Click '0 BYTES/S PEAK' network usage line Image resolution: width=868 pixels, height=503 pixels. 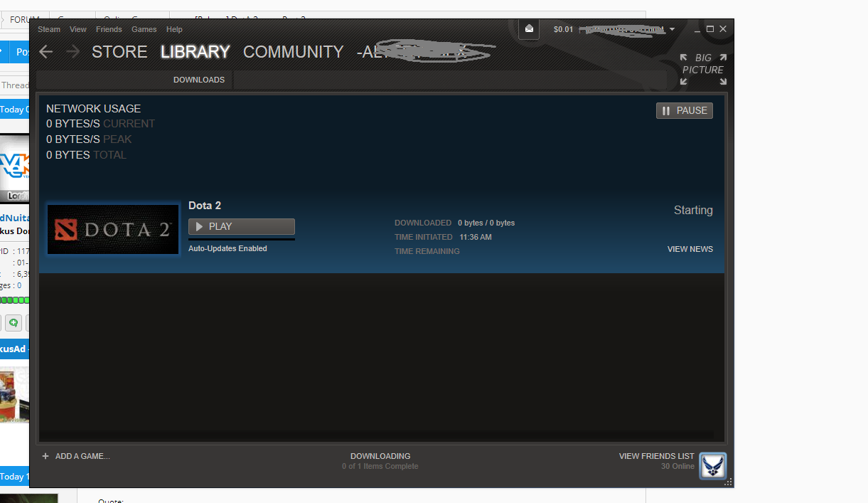point(89,139)
